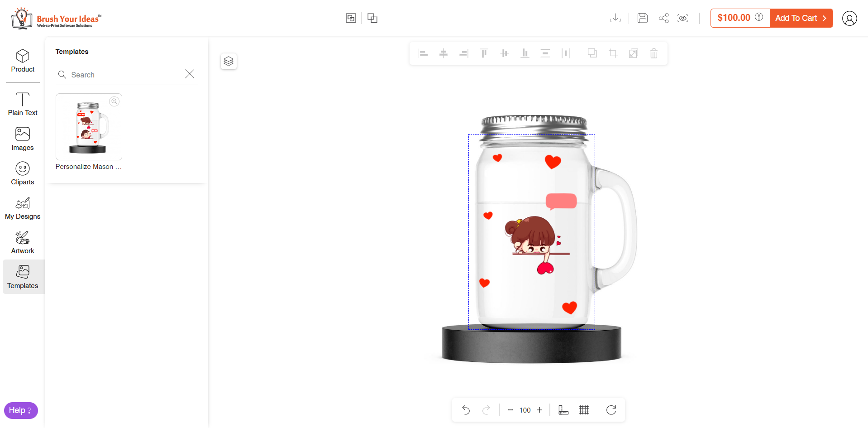Undo the last action
868x428 pixels.
pos(466,410)
